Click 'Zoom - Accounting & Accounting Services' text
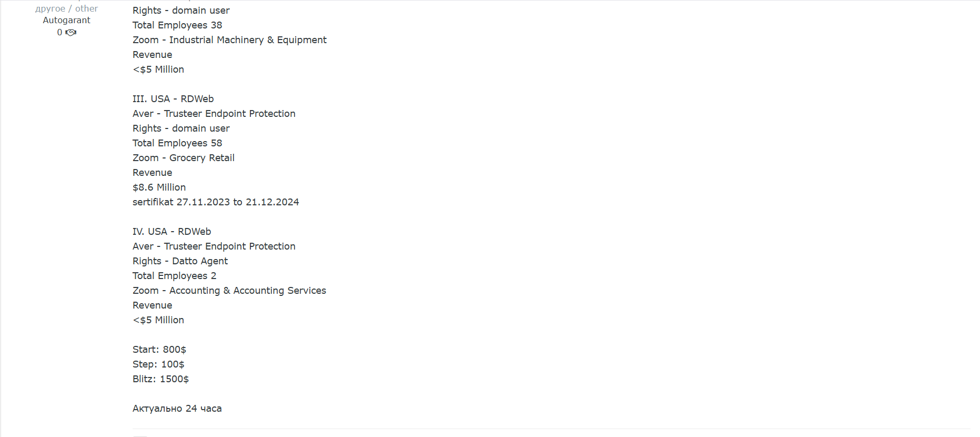The height and width of the screenshot is (437, 980). [x=229, y=291]
